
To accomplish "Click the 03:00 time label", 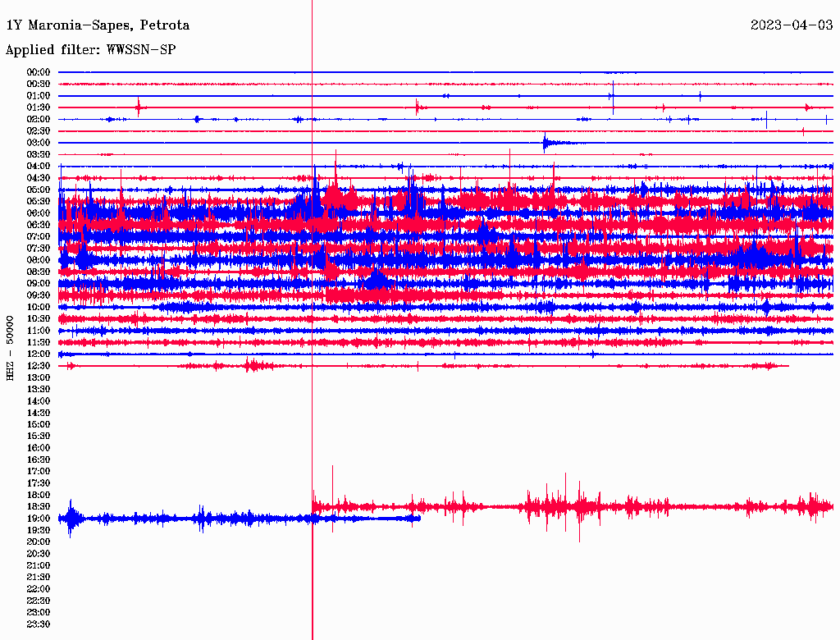I will click(x=39, y=143).
